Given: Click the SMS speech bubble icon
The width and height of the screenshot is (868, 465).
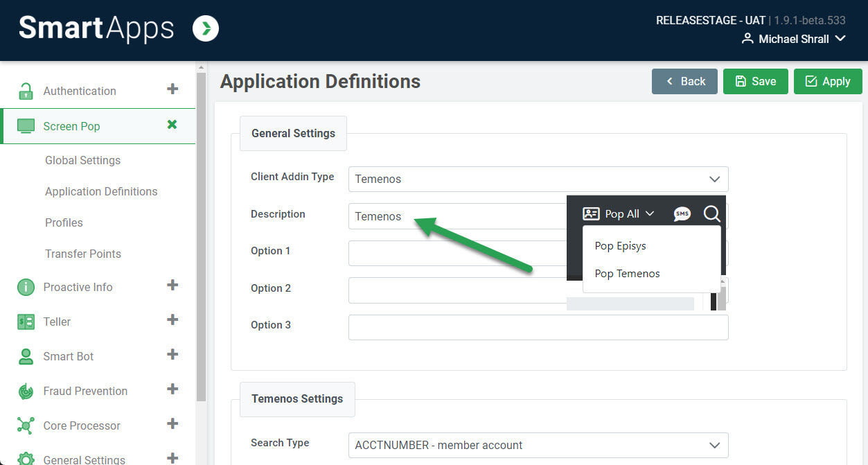Looking at the screenshot, I should [x=682, y=214].
